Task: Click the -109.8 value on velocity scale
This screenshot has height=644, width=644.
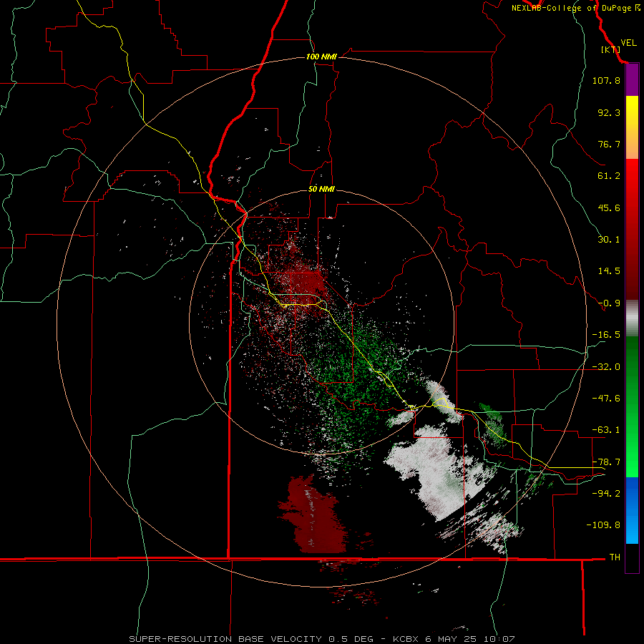Action: (x=603, y=525)
